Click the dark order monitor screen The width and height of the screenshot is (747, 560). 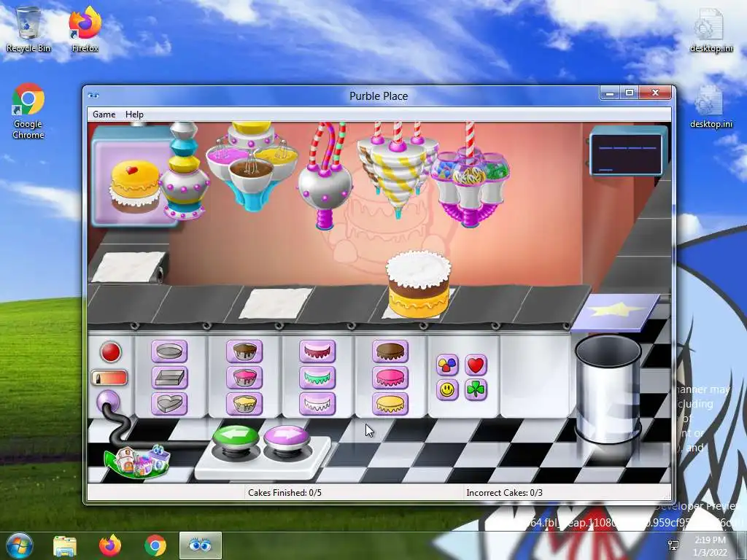[627, 155]
